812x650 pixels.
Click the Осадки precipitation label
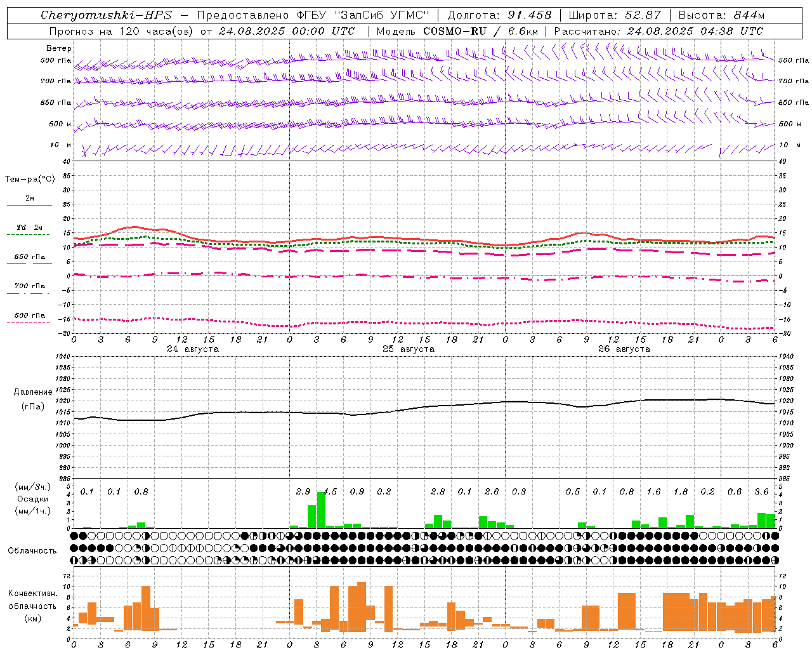33,499
